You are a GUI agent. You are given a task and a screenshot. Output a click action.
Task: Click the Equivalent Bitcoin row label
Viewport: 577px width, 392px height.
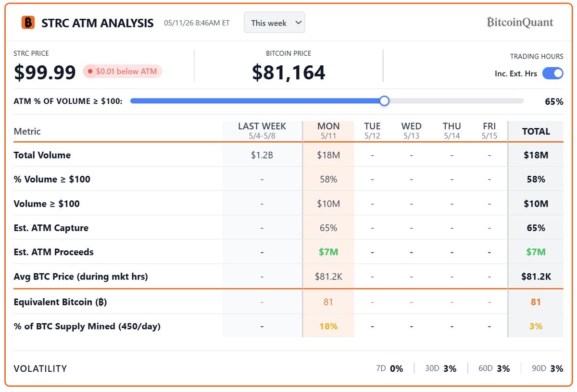click(60, 302)
